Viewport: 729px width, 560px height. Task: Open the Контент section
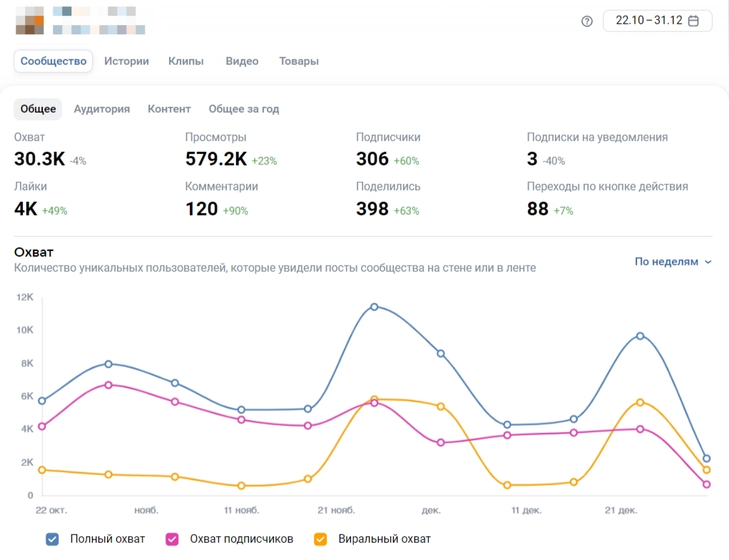[169, 109]
